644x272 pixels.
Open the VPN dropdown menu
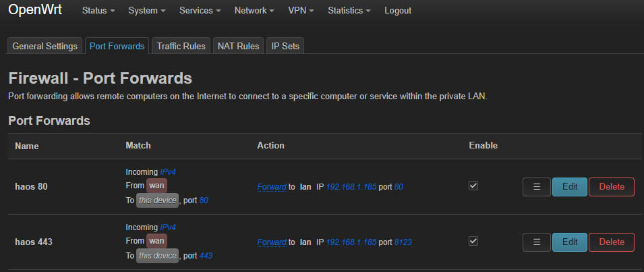click(x=301, y=11)
